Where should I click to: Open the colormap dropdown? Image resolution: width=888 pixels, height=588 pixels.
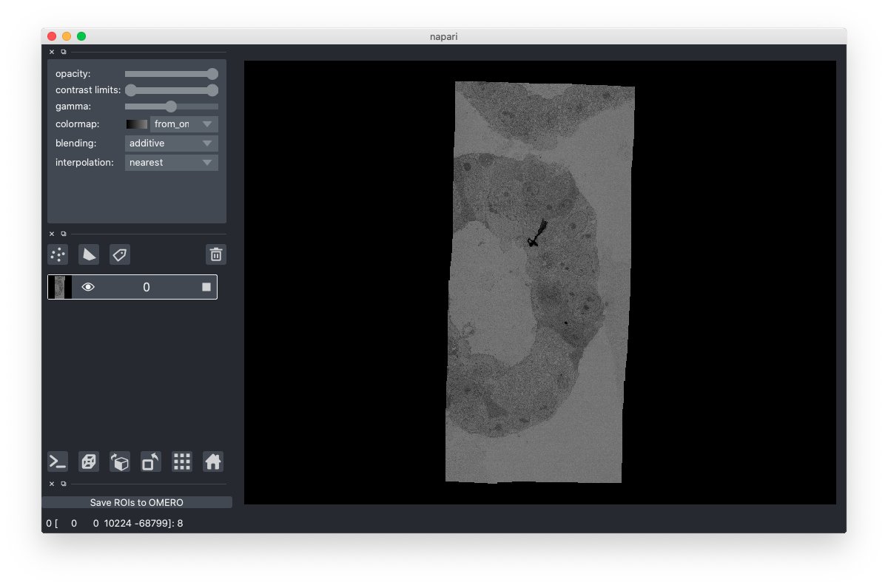coord(184,124)
